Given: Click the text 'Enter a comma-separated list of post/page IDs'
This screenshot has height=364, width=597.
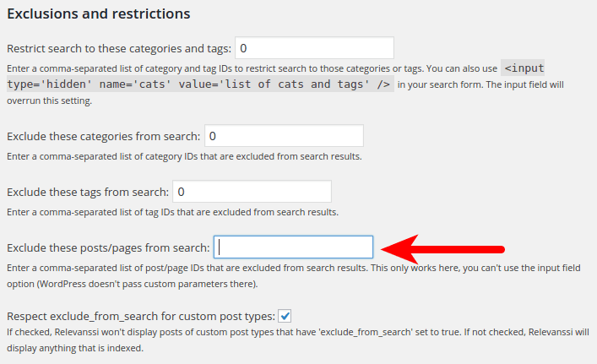Looking at the screenshot, I should tap(106, 268).
